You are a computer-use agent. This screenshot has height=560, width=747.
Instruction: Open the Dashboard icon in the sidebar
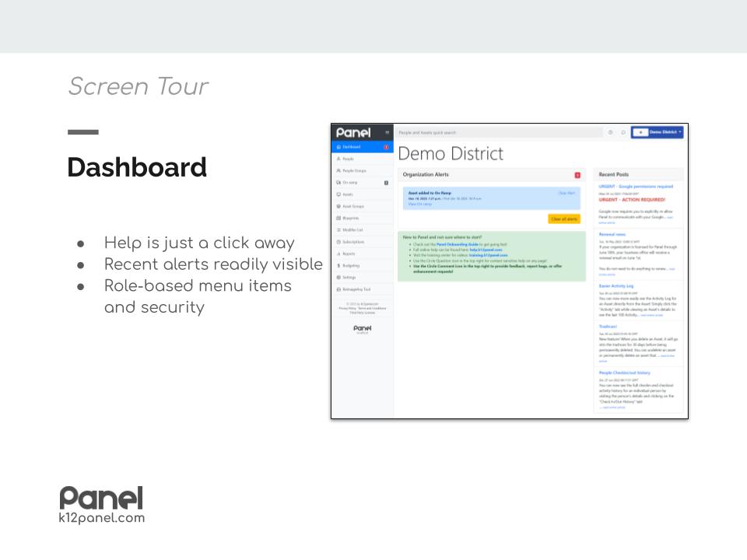point(338,147)
